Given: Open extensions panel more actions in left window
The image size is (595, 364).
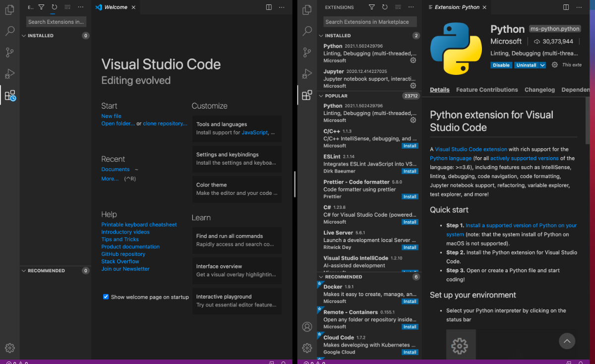Looking at the screenshot, I should coord(81,7).
